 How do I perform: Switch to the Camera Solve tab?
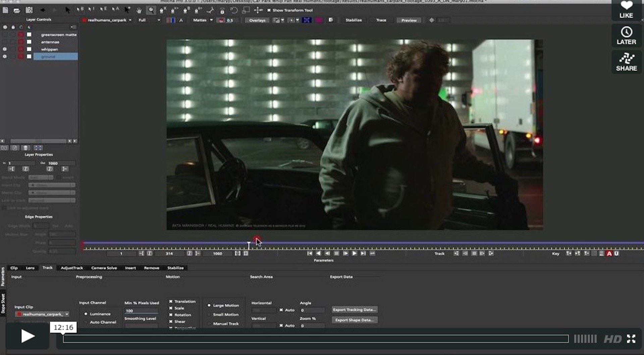click(104, 268)
